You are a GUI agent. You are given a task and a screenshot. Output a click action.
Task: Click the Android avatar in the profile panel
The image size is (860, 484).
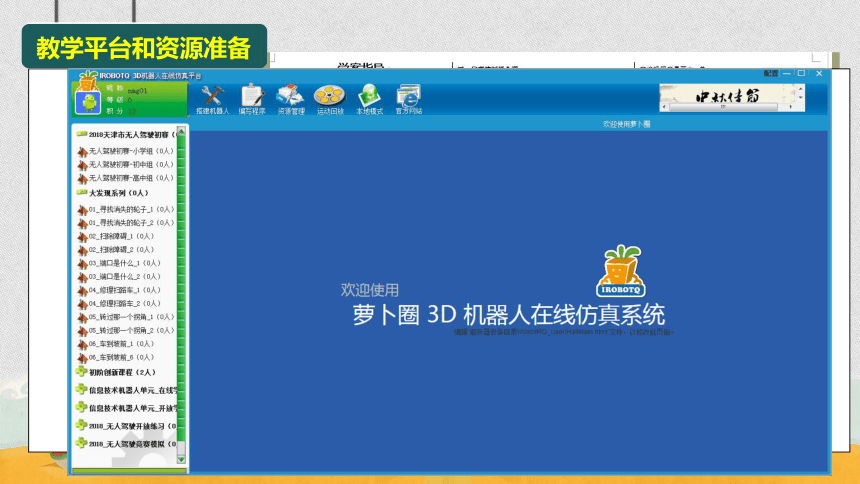point(88,102)
